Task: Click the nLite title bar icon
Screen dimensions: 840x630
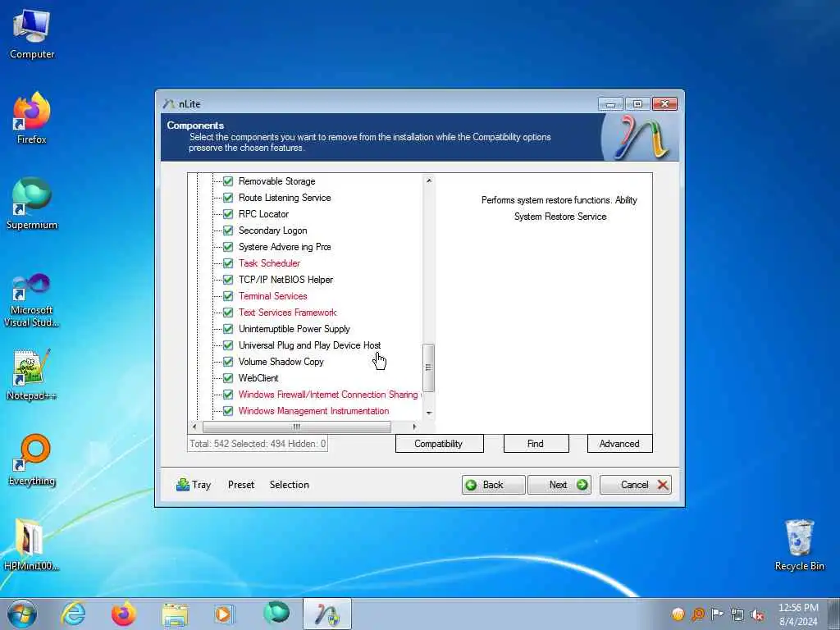Action: (169, 103)
